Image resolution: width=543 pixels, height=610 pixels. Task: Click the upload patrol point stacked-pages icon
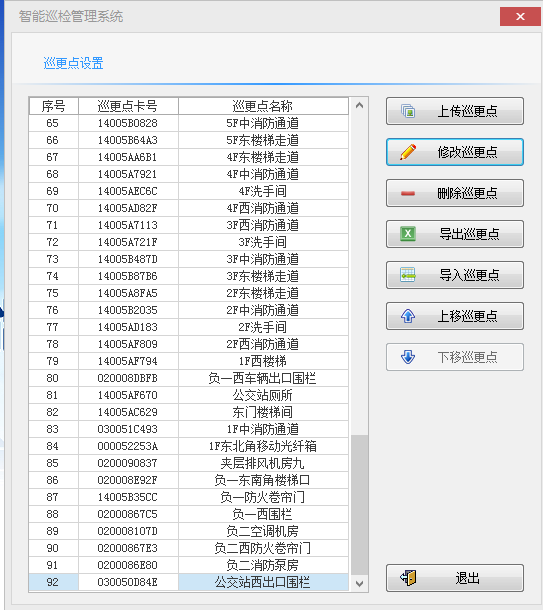tap(408, 111)
